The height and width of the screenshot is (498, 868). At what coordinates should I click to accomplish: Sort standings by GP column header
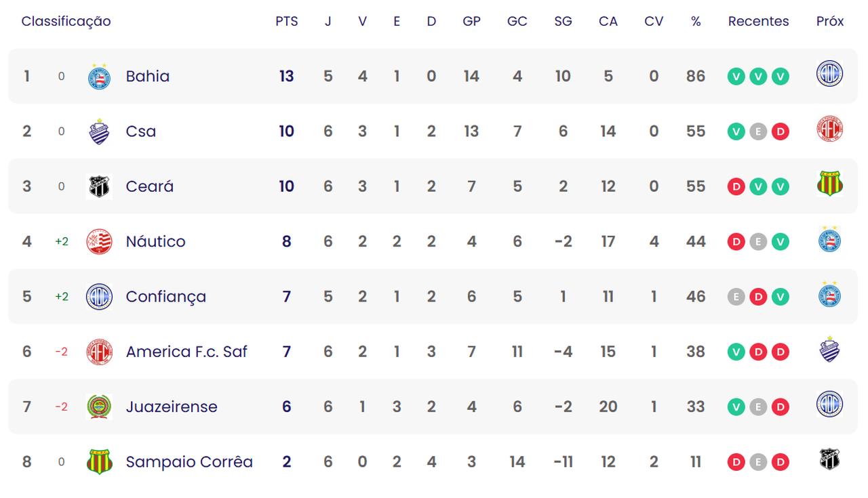pyautogui.click(x=471, y=22)
